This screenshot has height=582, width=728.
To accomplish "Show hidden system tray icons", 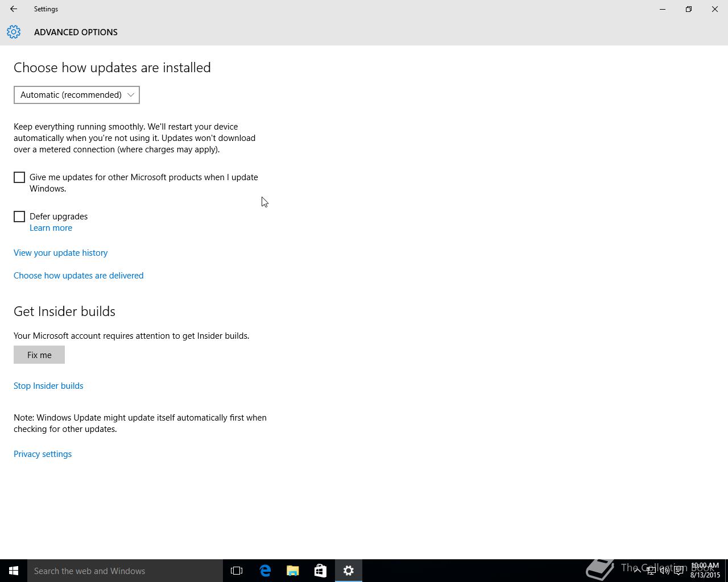I will click(x=637, y=571).
